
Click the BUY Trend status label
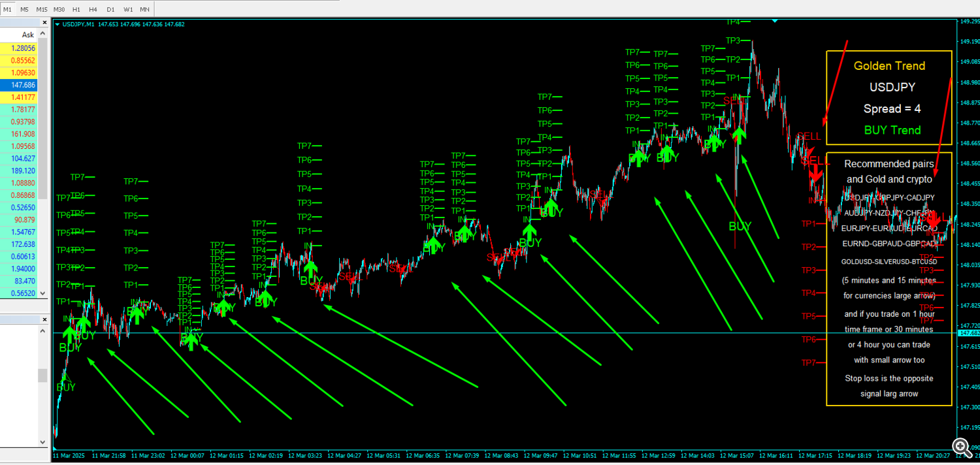(892, 130)
